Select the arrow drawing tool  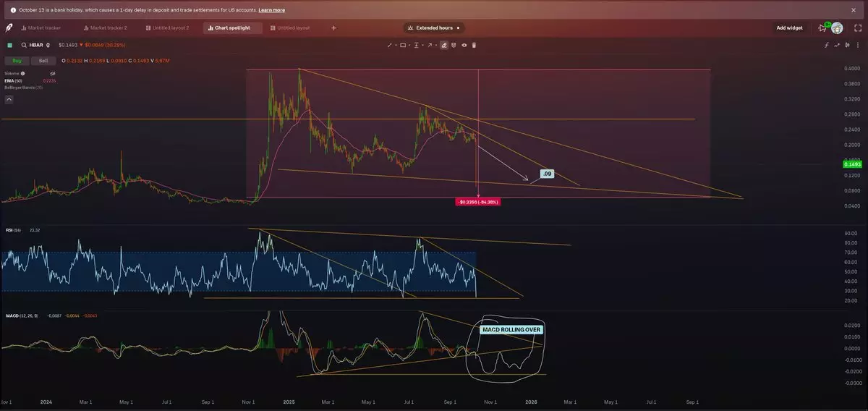click(430, 45)
